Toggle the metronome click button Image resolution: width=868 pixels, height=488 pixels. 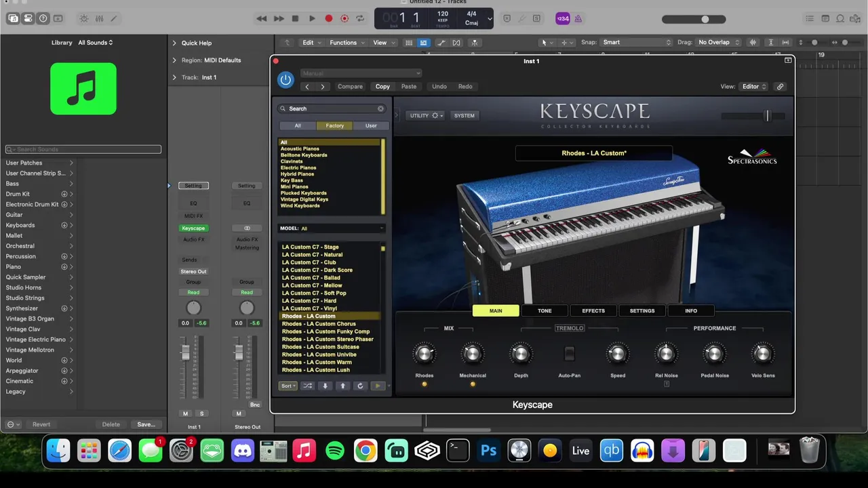coord(580,18)
